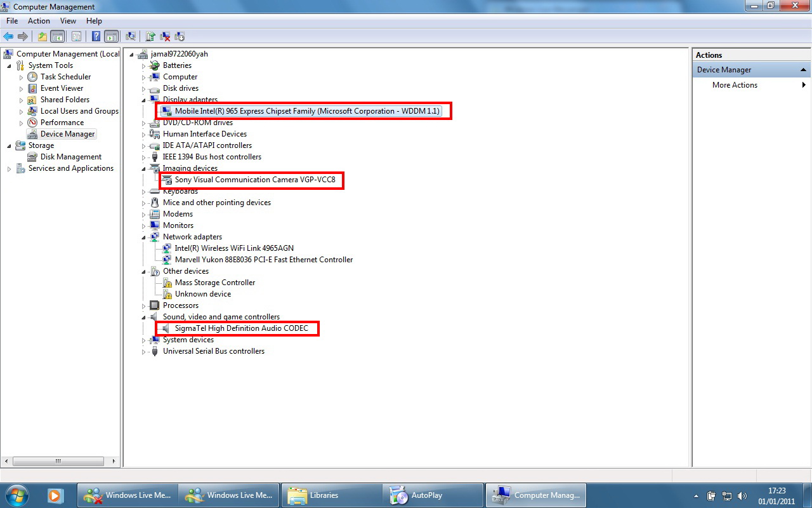Collapse the Network adapters category
The width and height of the screenshot is (812, 508).
tap(144, 237)
